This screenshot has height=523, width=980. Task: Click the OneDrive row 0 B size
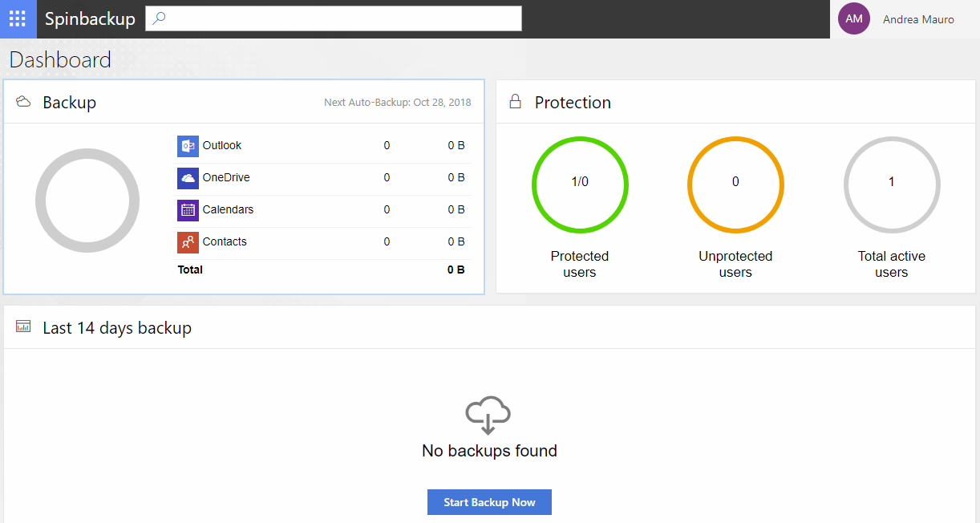click(x=456, y=177)
